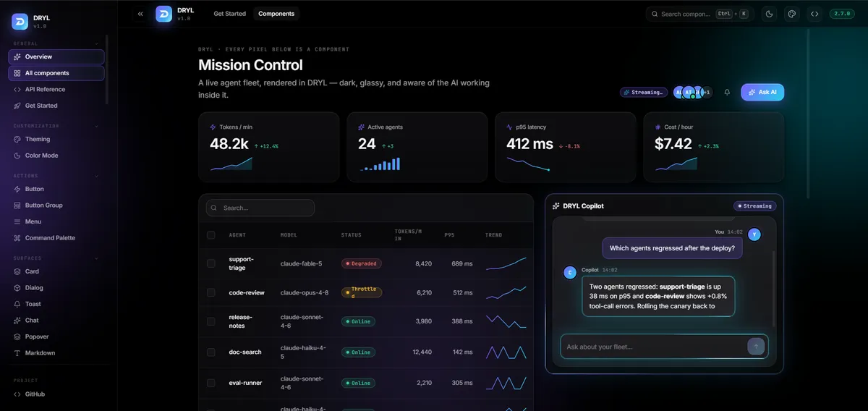Send message with arrow button in Copilot
Image resolution: width=868 pixels, height=411 pixels.
[756, 347]
